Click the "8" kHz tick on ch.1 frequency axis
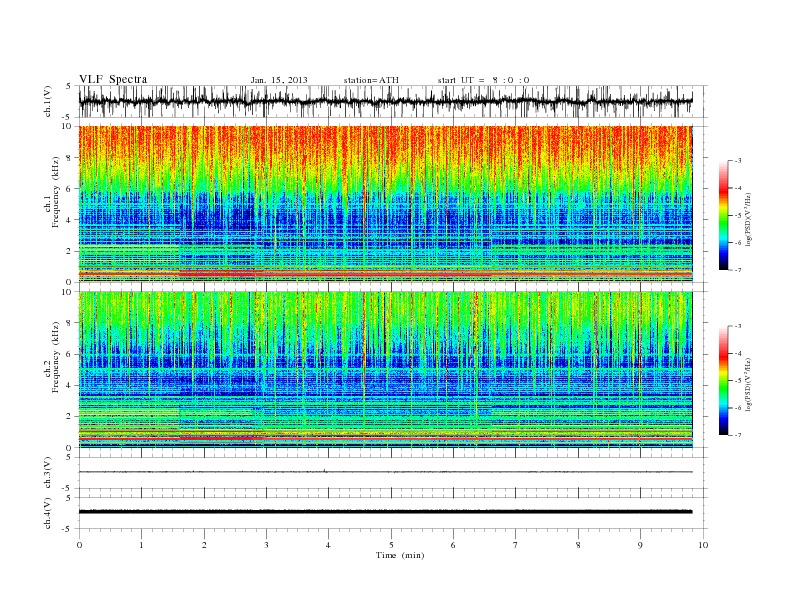Image resolution: width=792 pixels, height=612 pixels. 70,158
